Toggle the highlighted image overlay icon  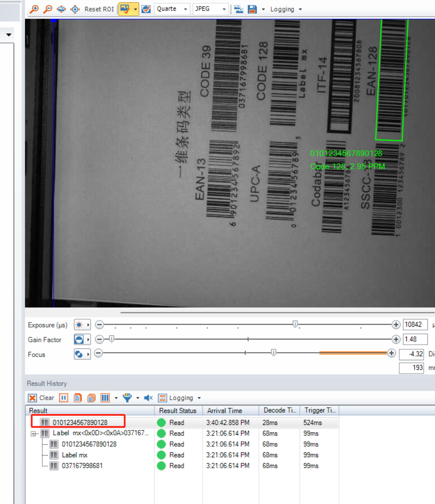pos(125,9)
